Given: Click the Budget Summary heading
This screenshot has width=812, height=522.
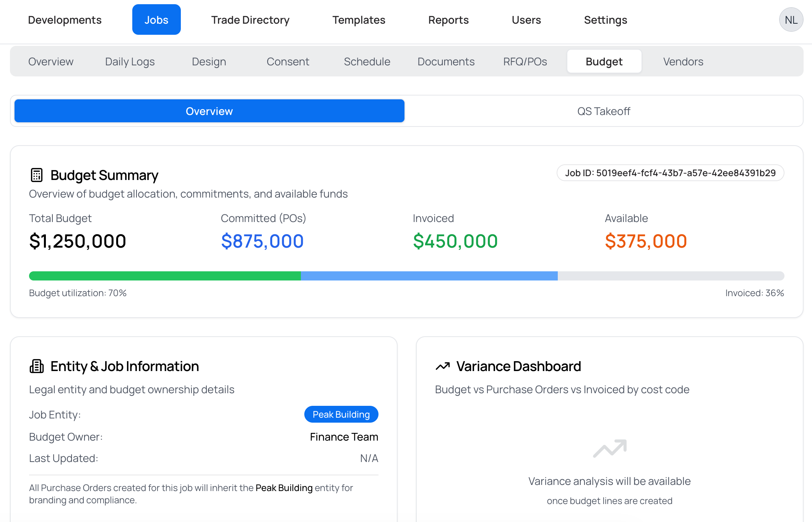Looking at the screenshot, I should 104,175.
